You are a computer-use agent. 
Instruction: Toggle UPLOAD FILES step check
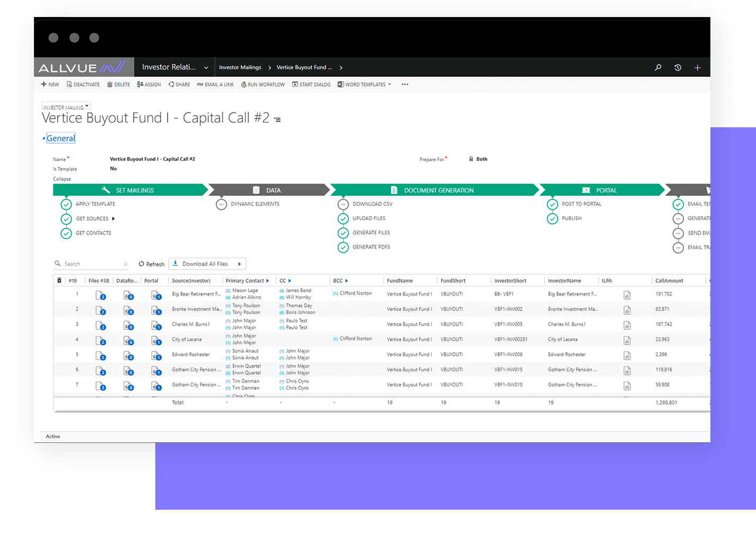point(344,219)
